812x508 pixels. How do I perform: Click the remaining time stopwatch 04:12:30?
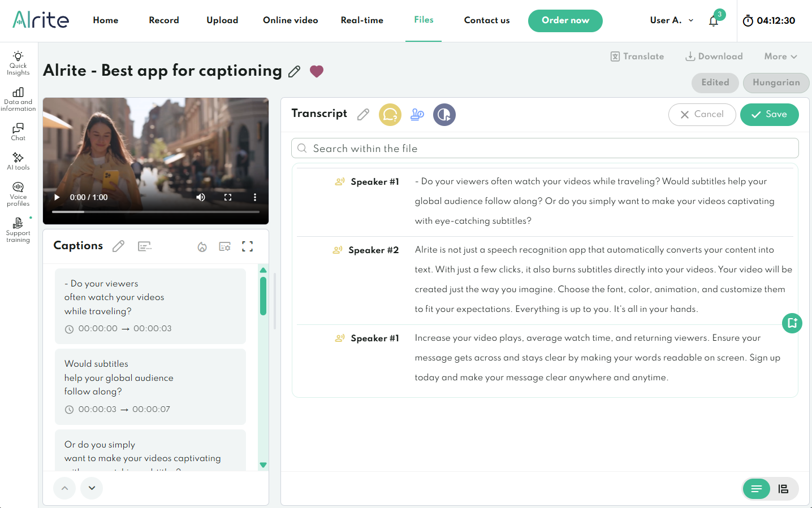click(x=769, y=21)
